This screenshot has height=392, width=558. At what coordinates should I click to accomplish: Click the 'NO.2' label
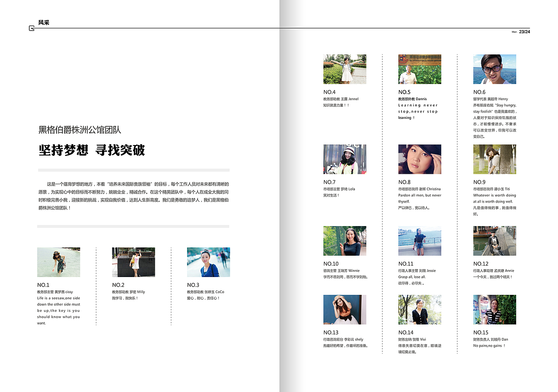pos(118,285)
